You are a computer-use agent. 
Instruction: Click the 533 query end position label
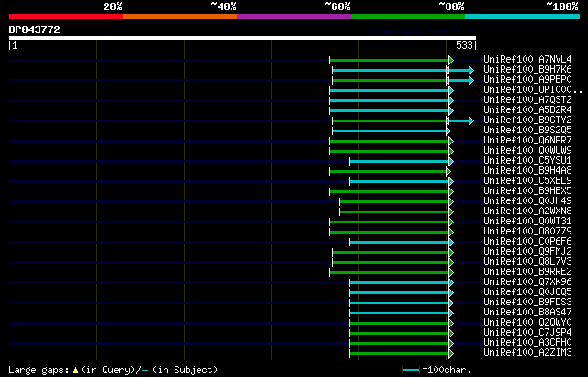pyautogui.click(x=464, y=45)
